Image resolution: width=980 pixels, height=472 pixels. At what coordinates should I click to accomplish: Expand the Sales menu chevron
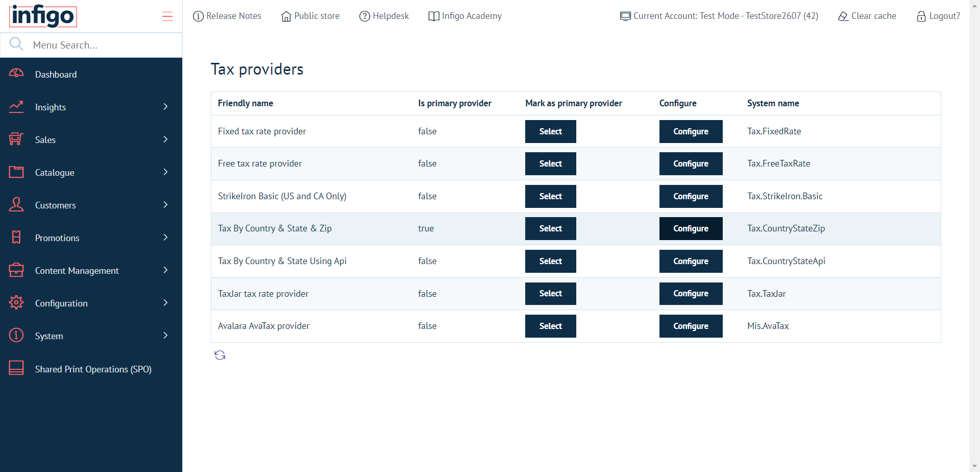coord(165,139)
